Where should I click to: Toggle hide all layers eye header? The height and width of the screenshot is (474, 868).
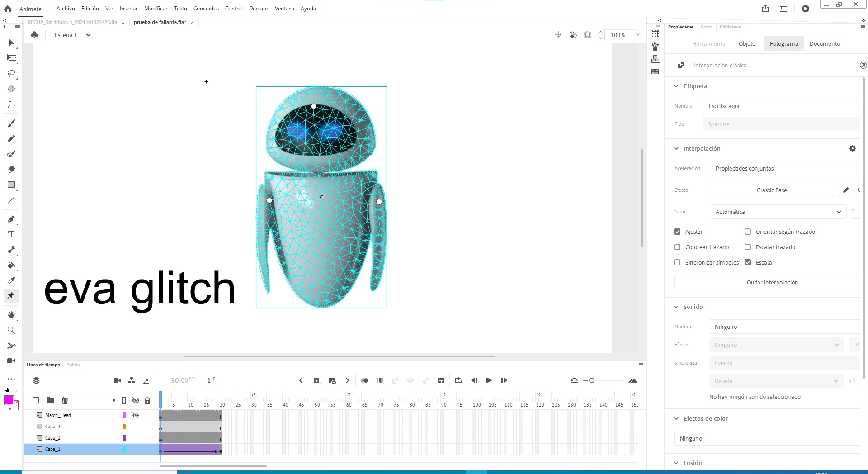(136, 400)
